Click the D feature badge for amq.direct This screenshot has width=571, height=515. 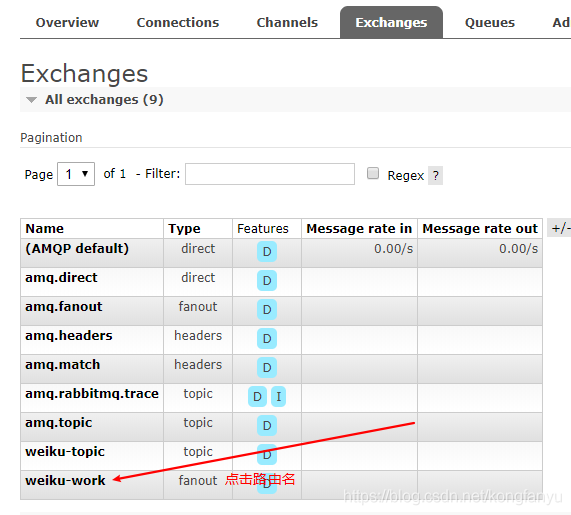(267, 280)
